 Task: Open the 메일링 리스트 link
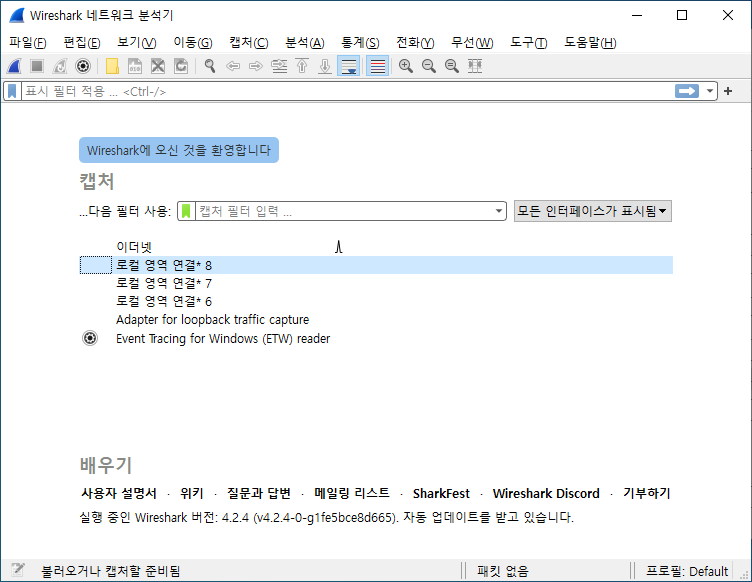352,493
